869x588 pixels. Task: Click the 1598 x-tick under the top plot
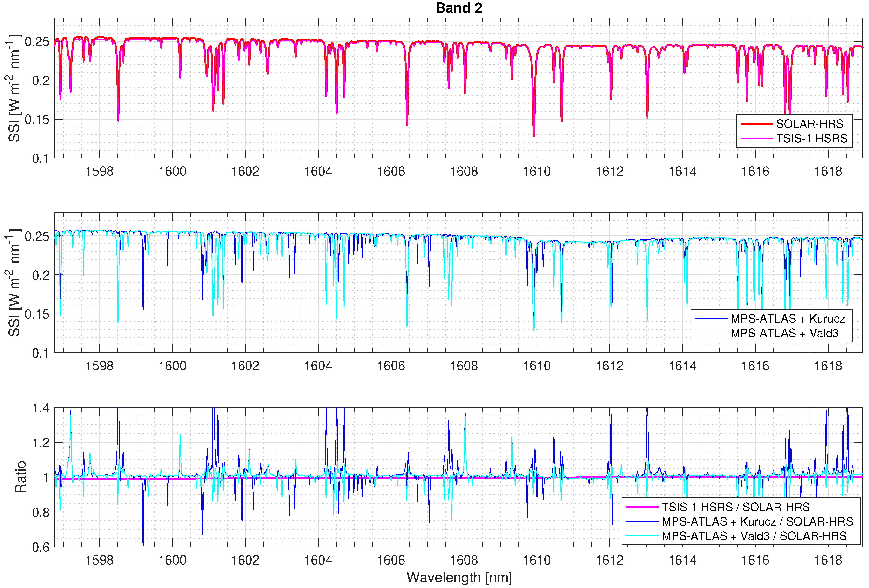100,171
